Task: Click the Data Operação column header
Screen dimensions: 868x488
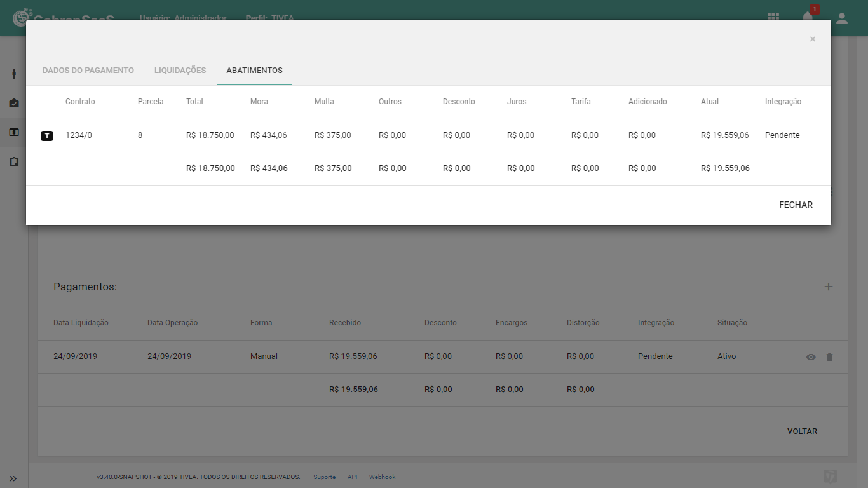Action: click(x=172, y=323)
